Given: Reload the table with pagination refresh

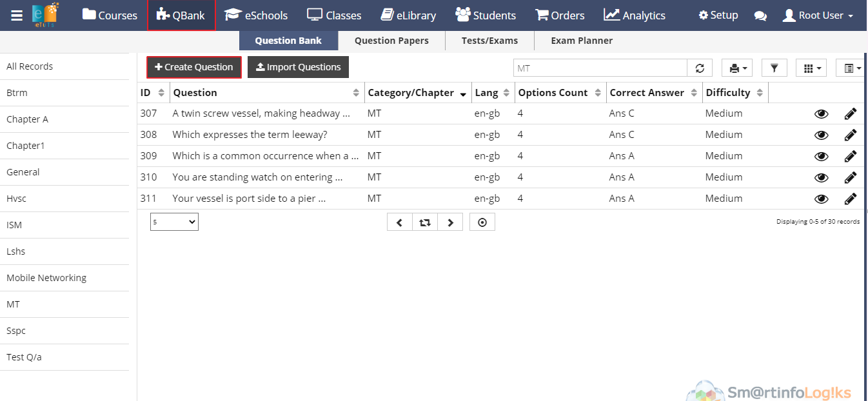Looking at the screenshot, I should (424, 222).
